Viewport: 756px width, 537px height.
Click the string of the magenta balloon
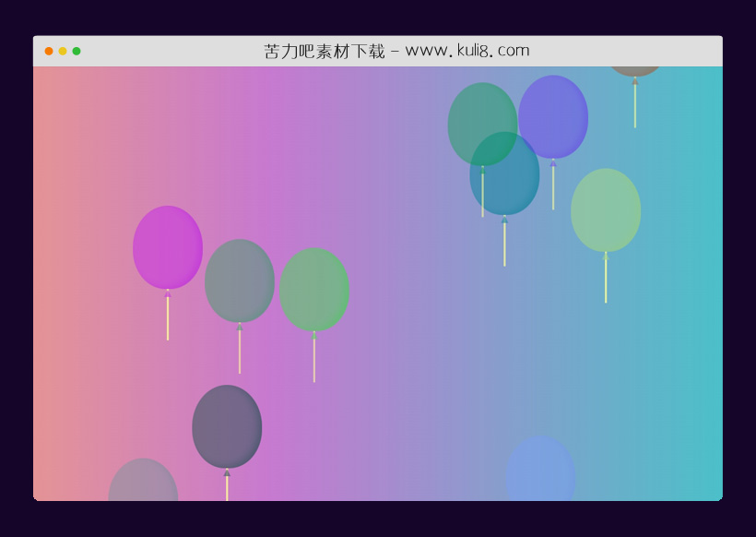coord(168,318)
